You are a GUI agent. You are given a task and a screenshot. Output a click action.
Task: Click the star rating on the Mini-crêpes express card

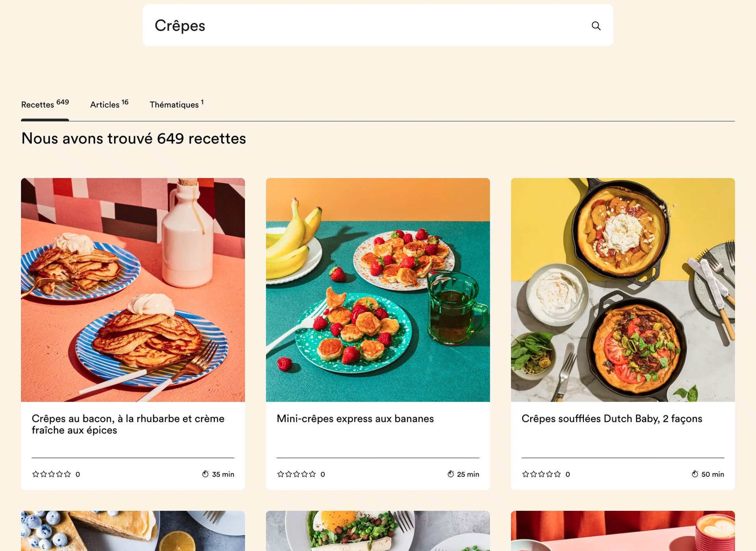click(296, 474)
